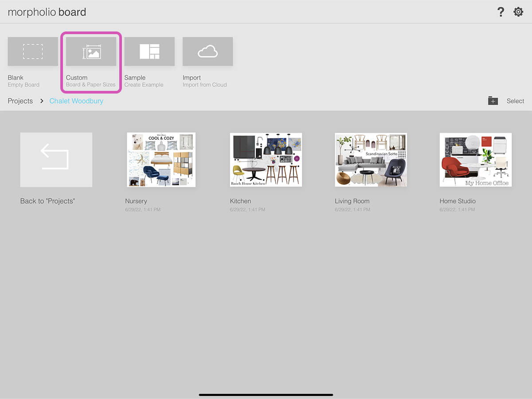Tap the home indicator bar at bottom
Viewport: 532px width, 399px height.
(x=266, y=395)
